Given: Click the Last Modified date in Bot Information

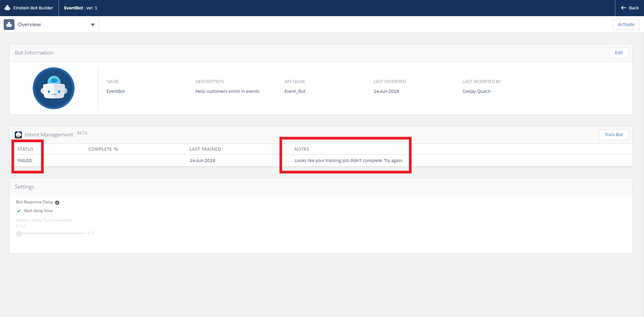Looking at the screenshot, I should [x=386, y=91].
